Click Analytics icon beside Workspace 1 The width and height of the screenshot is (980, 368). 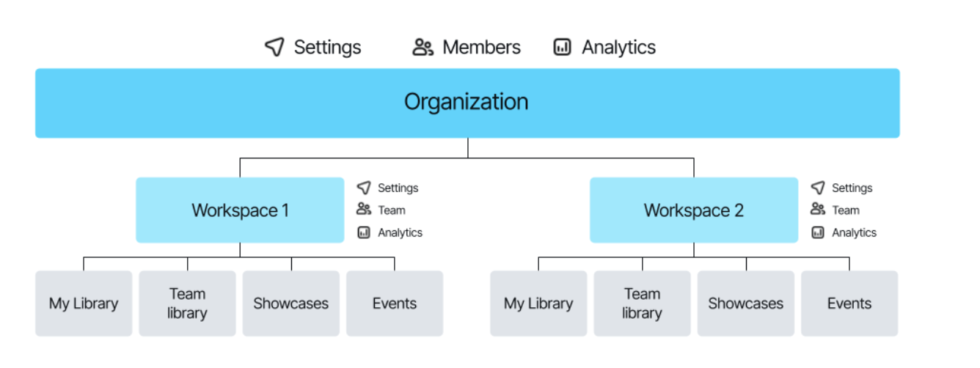coord(364,232)
